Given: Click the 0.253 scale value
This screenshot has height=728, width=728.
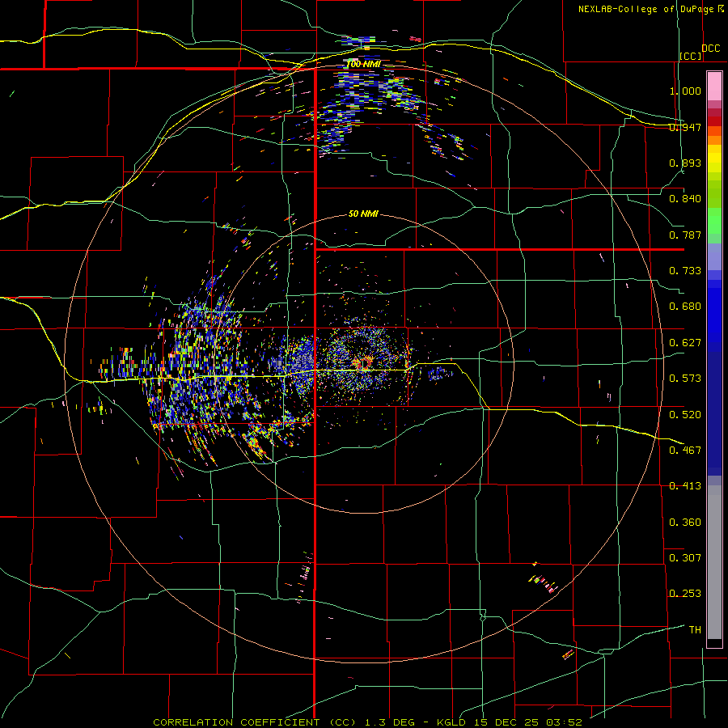Looking at the screenshot, I should click(685, 594).
